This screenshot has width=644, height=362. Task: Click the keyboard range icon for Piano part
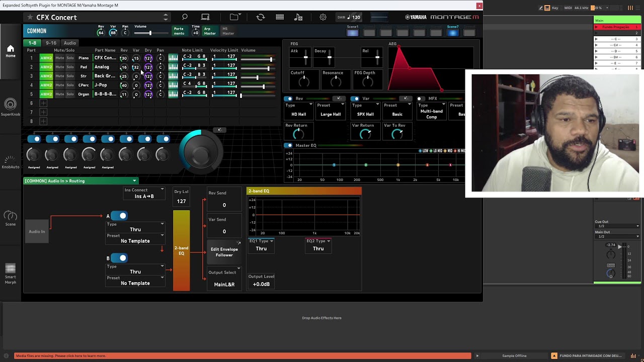coord(173,58)
